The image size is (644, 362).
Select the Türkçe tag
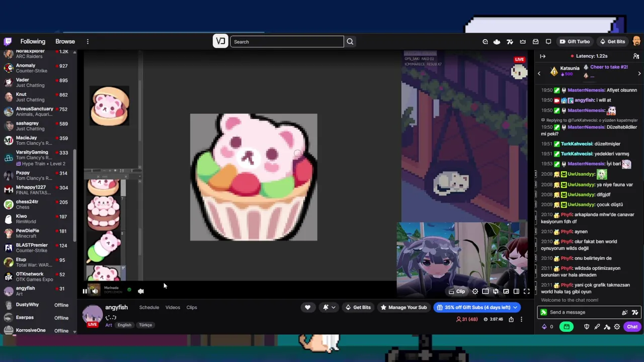point(145,325)
